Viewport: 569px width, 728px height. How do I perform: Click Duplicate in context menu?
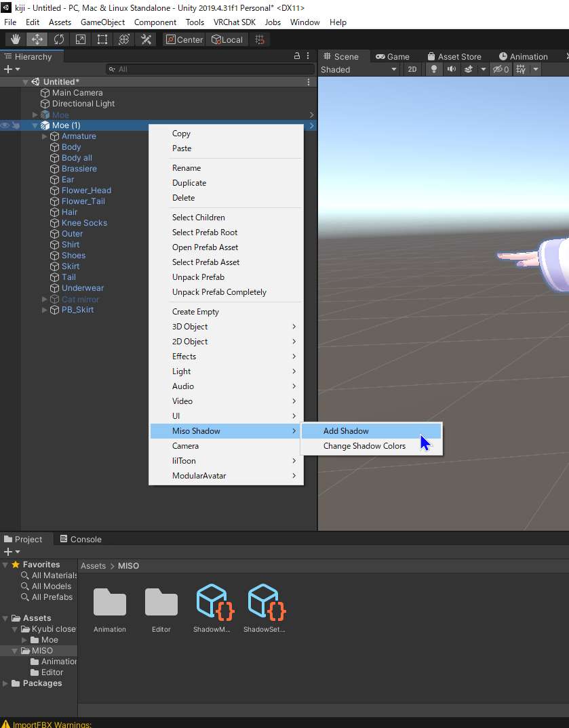pos(227,183)
